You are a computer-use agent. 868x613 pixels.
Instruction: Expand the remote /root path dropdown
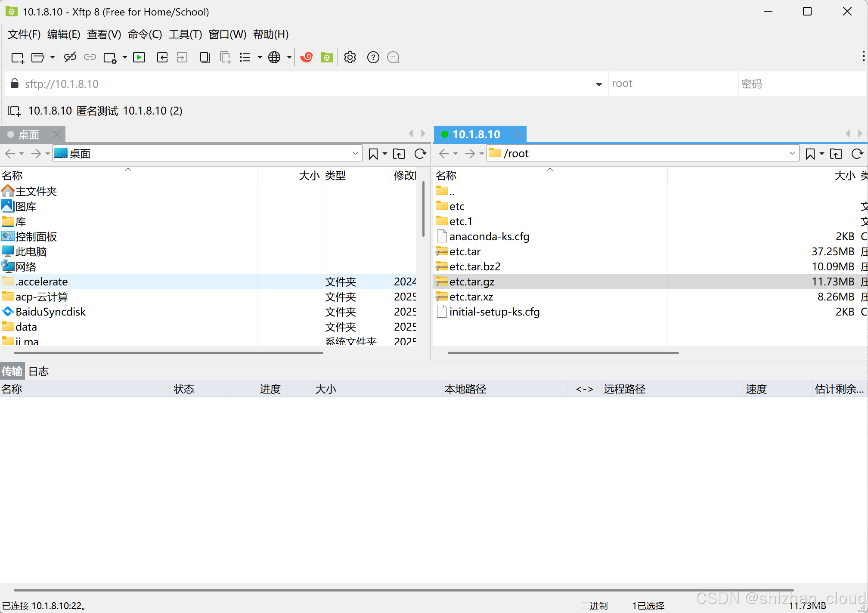tap(792, 153)
